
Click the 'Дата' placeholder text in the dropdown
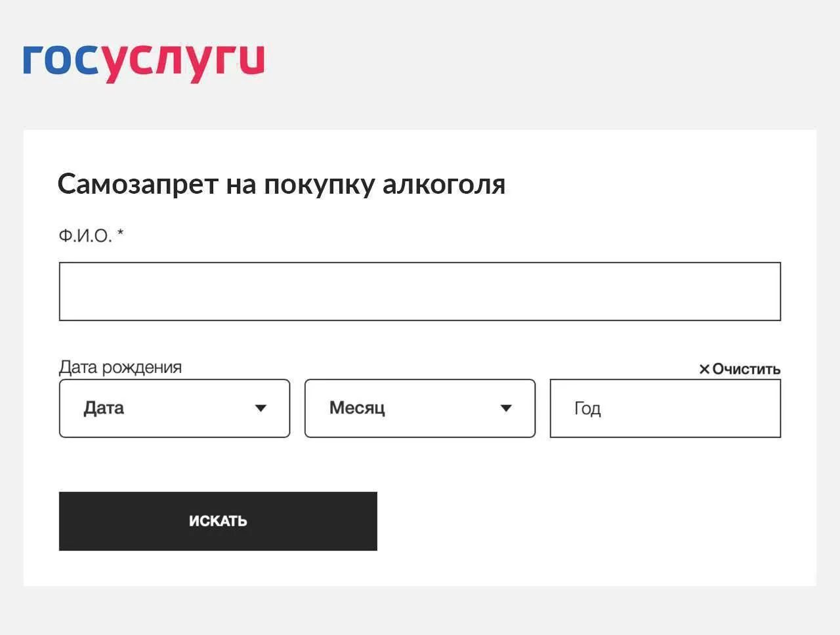pyautogui.click(x=104, y=408)
